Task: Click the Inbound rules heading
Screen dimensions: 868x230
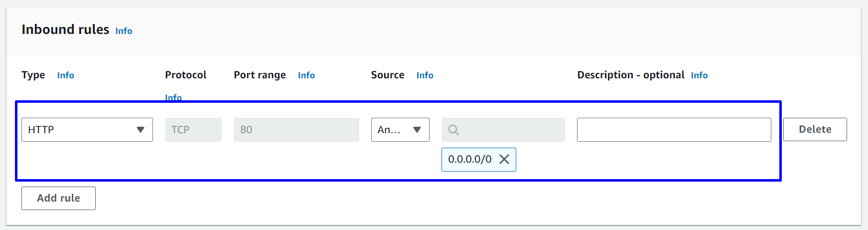Action: pos(65,29)
